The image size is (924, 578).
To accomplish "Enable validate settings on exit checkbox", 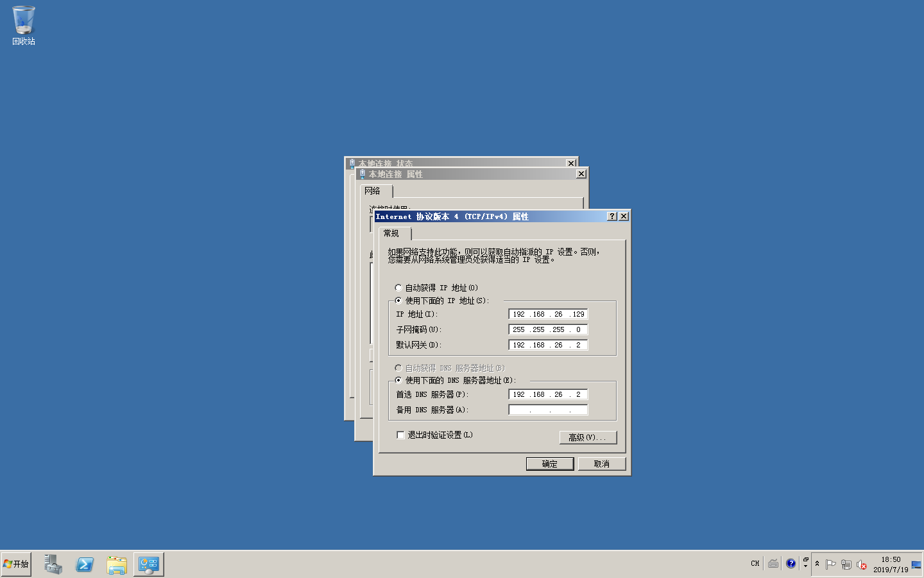I will 400,435.
